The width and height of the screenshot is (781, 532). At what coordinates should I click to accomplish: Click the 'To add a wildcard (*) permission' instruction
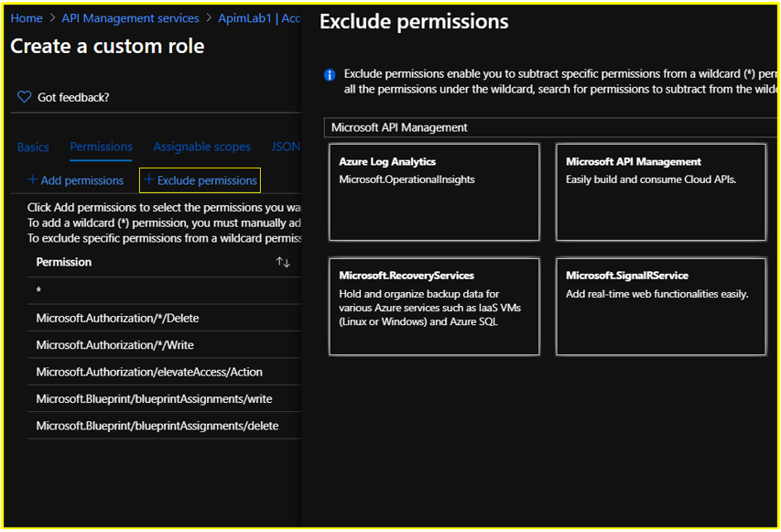tap(164, 223)
